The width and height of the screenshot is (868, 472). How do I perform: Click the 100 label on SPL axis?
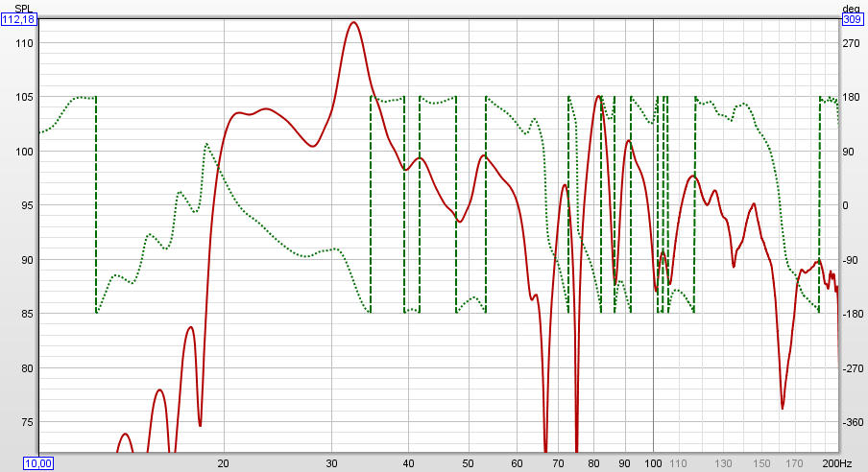26,152
